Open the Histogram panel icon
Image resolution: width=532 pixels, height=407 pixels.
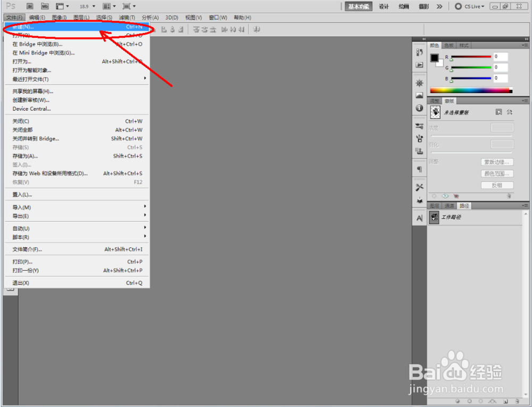[x=419, y=95]
